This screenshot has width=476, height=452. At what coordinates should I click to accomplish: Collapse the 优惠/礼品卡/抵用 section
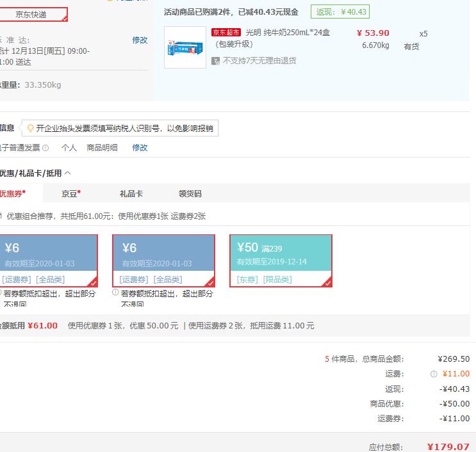68,174
